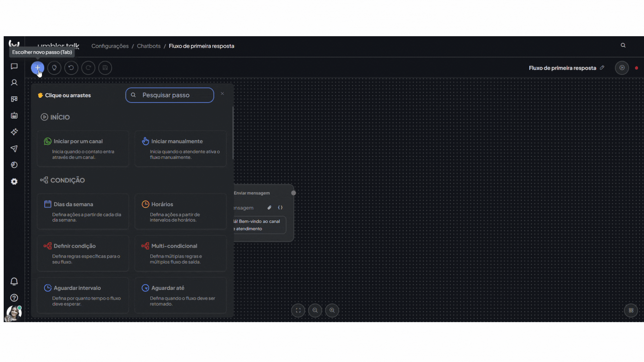The image size is (644, 362).
Task: Click the play test flow button
Action: tap(622, 68)
